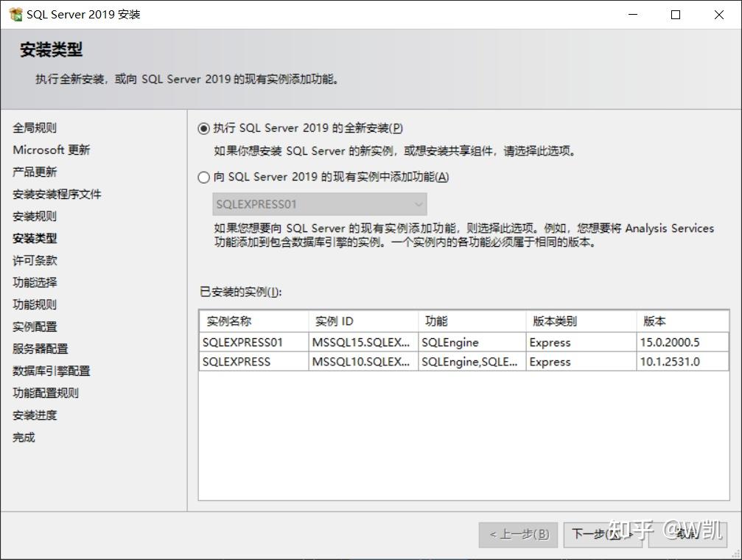Open the SQLEXPRESS01 instance dropdown
Image resolution: width=742 pixels, height=560 pixels.
pos(320,205)
